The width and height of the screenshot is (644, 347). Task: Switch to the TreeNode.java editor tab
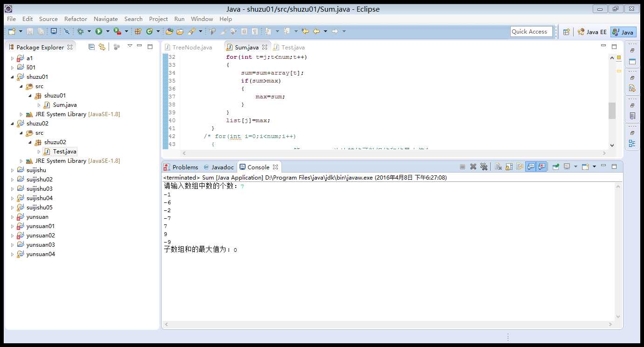188,48
